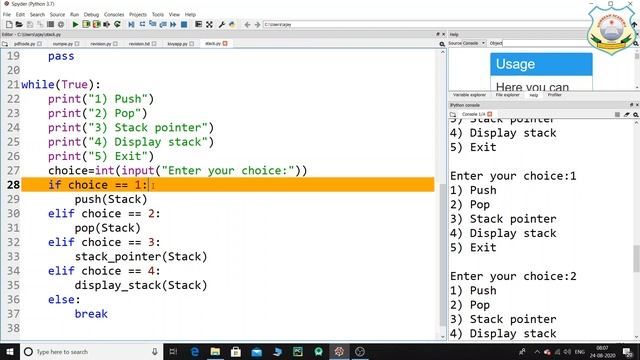Open the Debug menu
This screenshot has height=360, width=640.
tap(91, 14)
